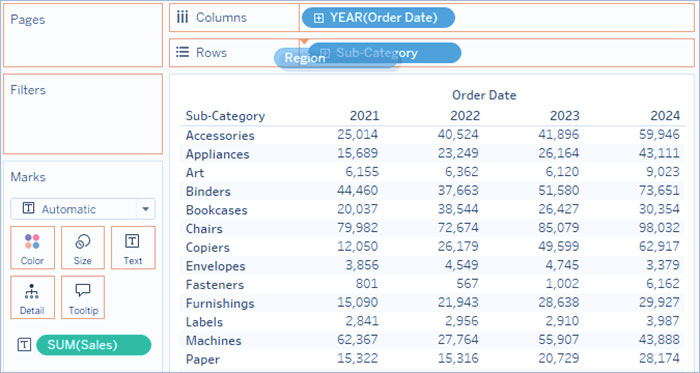The width and height of the screenshot is (700, 373).
Task: Select the SUM(Sales) pill
Action: click(94, 345)
